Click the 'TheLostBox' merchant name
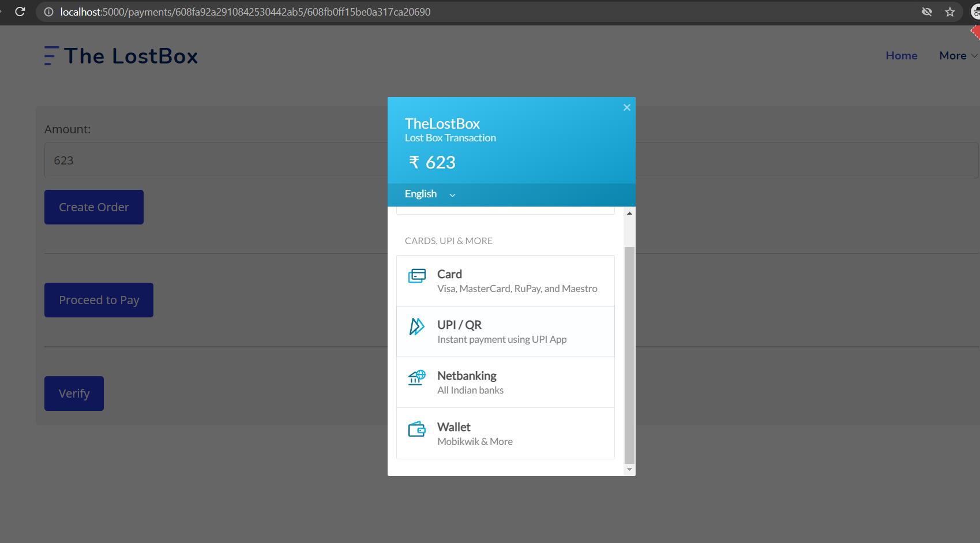This screenshot has width=980, height=543. pos(442,123)
